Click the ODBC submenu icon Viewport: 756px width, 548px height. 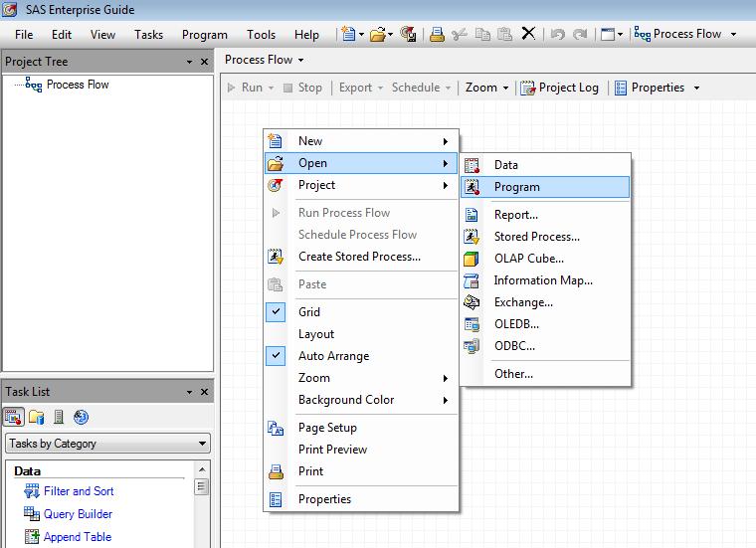[472, 346]
